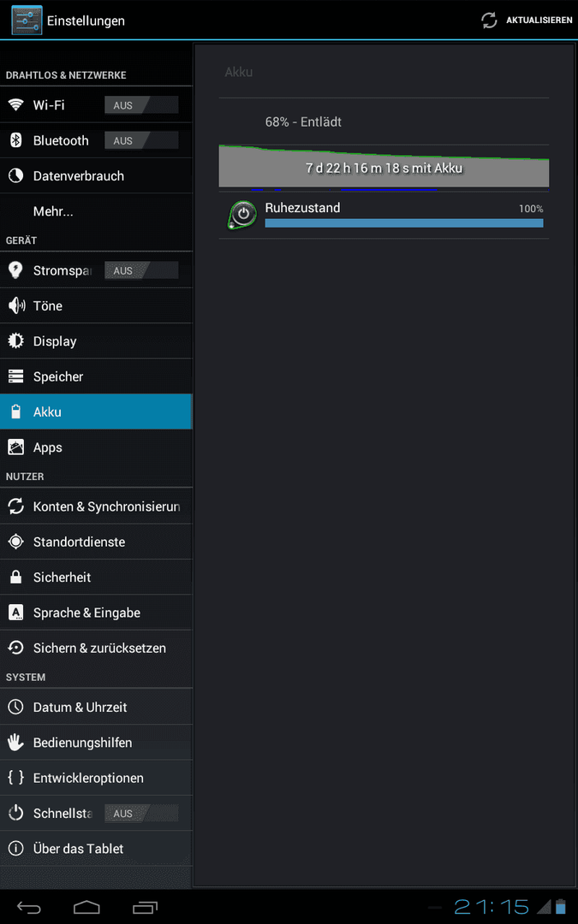Screen dimensions: 578x924
Task: Open Entwickleroptionen settings
Action: pyautogui.click(x=96, y=778)
